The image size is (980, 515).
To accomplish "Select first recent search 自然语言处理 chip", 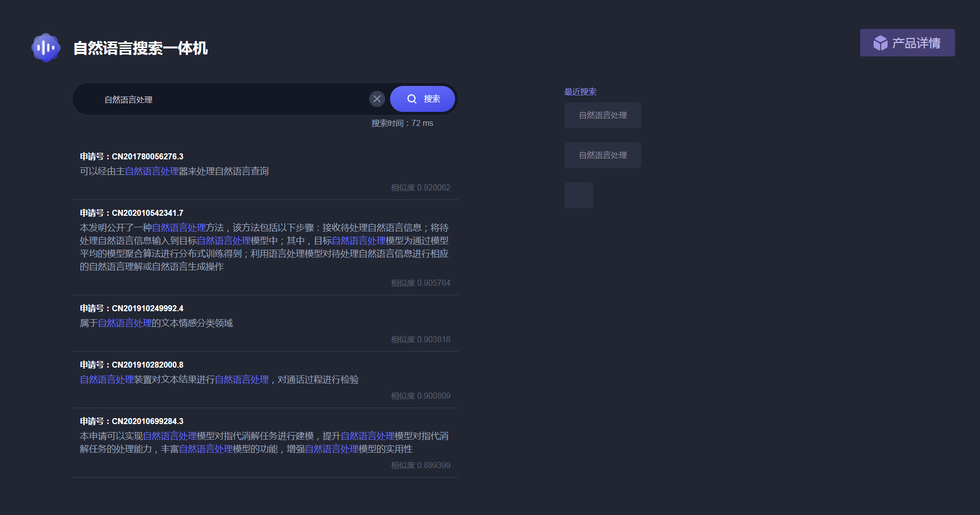I will coord(602,115).
